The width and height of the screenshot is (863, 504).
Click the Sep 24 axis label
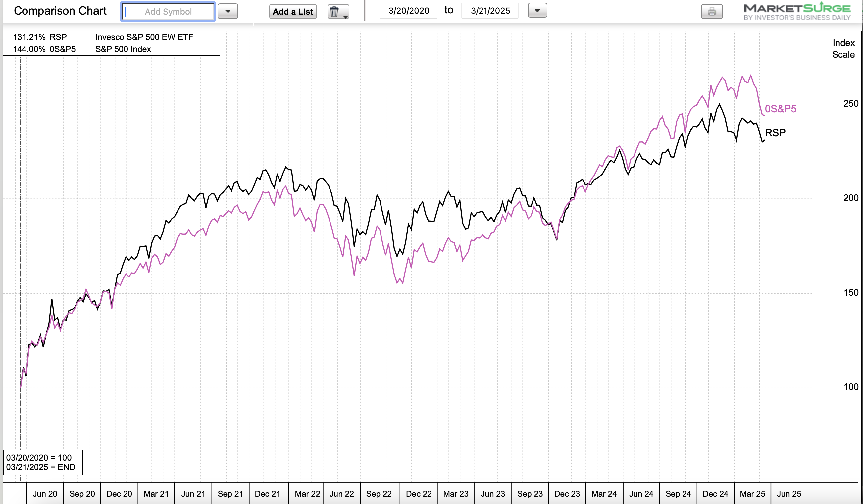click(679, 494)
